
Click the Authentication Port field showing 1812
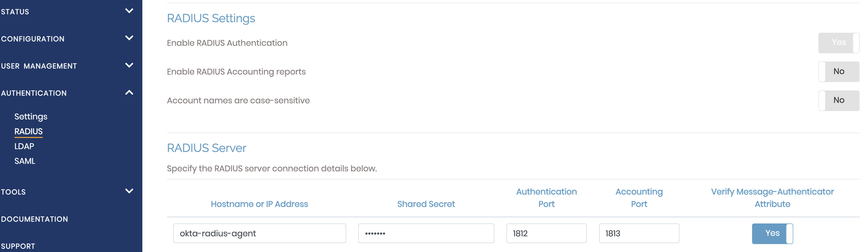(546, 233)
